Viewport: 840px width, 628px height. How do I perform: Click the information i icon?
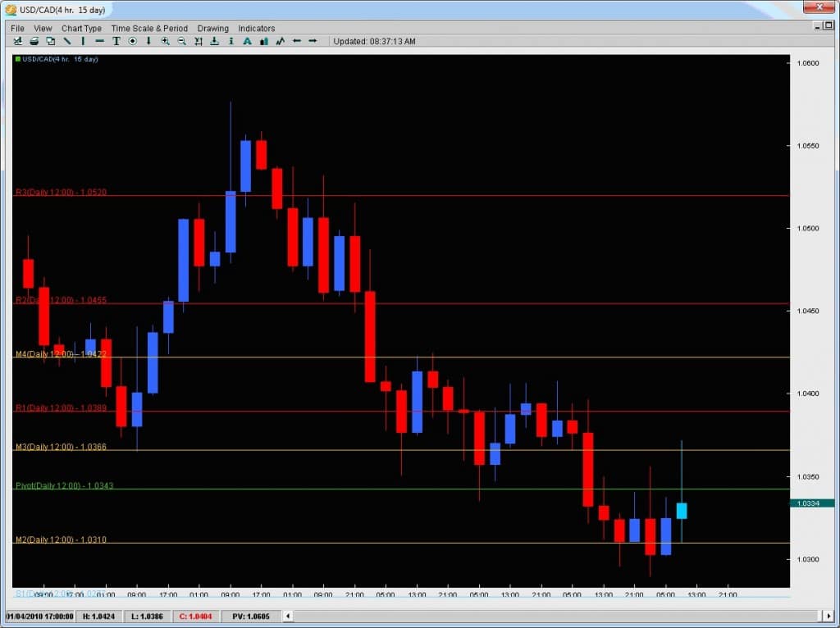click(x=231, y=41)
